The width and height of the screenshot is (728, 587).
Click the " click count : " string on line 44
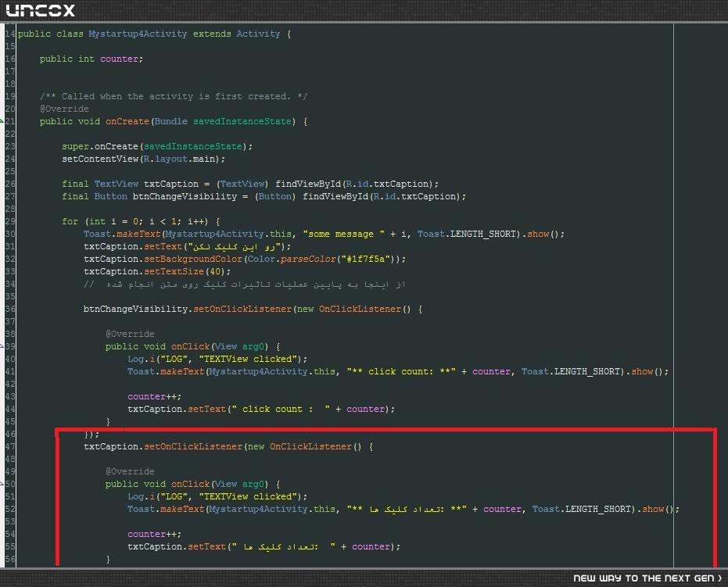(281, 410)
